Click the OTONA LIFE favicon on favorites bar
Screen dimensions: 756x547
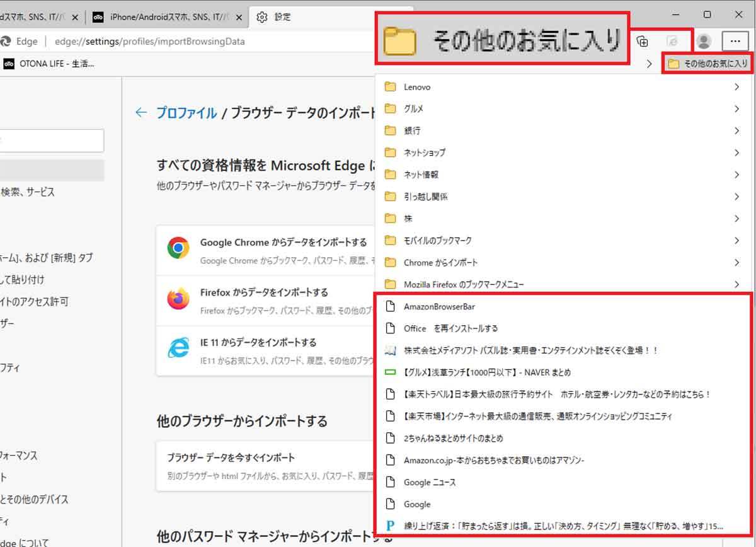coord(9,64)
